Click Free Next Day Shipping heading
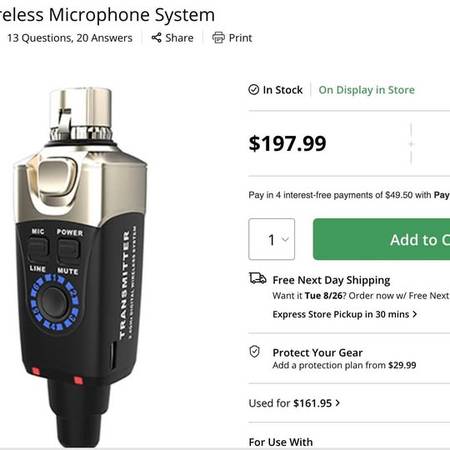The image size is (450, 450). pos(331,280)
